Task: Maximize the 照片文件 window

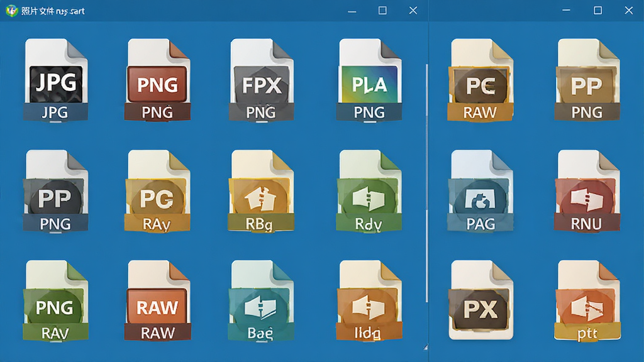Action: click(x=382, y=11)
